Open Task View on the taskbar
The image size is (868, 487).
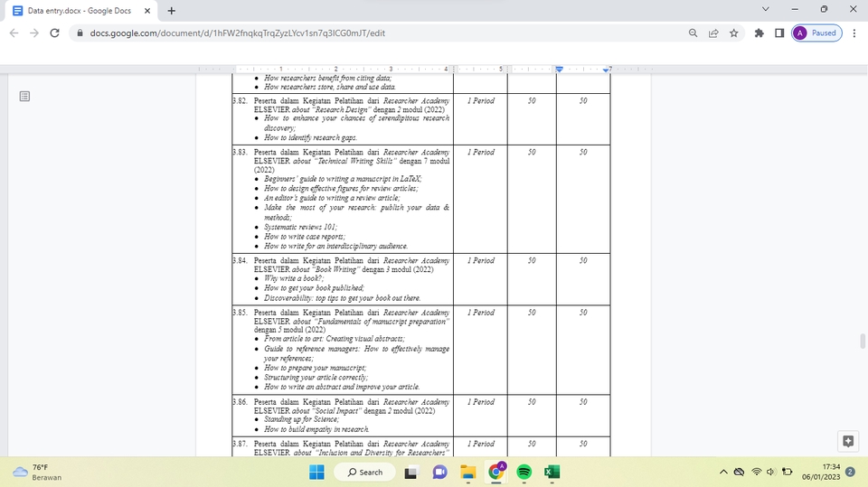(x=410, y=472)
